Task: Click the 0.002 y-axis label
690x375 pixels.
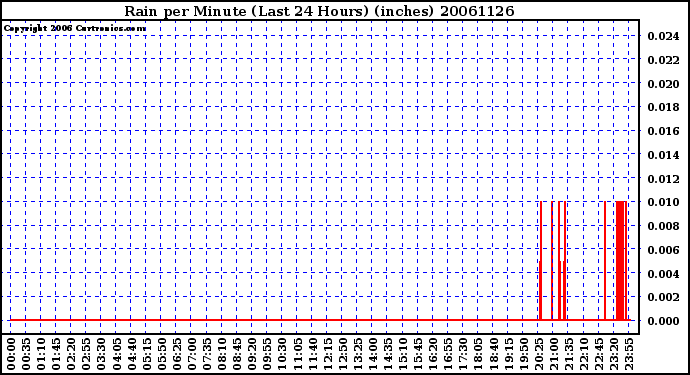Action: point(663,297)
